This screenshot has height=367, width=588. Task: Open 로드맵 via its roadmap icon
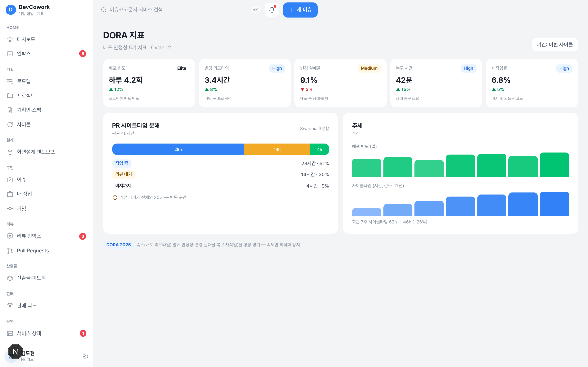(10, 81)
